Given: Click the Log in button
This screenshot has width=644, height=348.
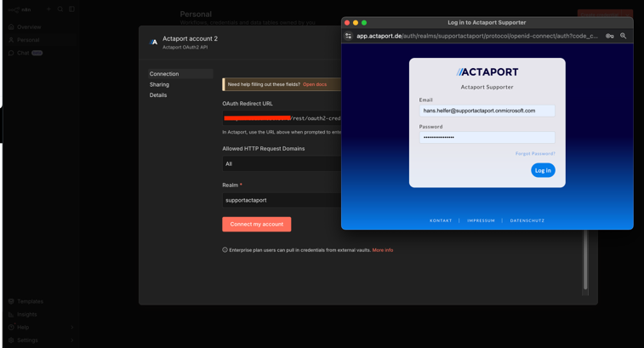Looking at the screenshot, I should 543,170.
